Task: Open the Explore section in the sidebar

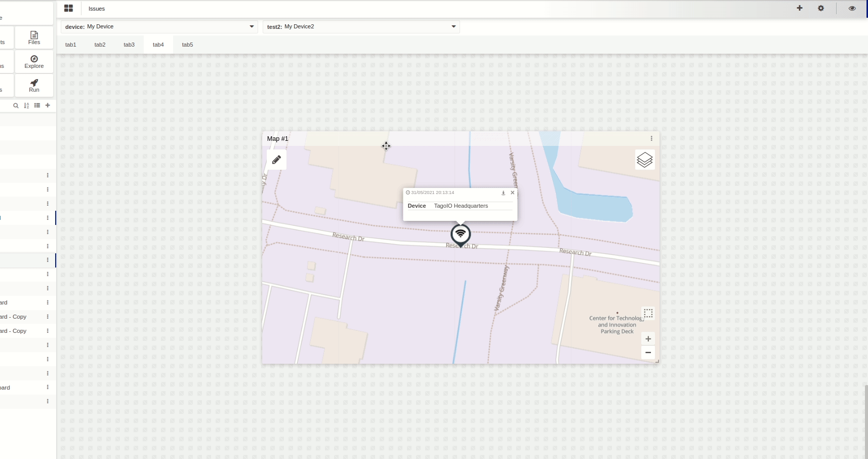Action: point(34,62)
